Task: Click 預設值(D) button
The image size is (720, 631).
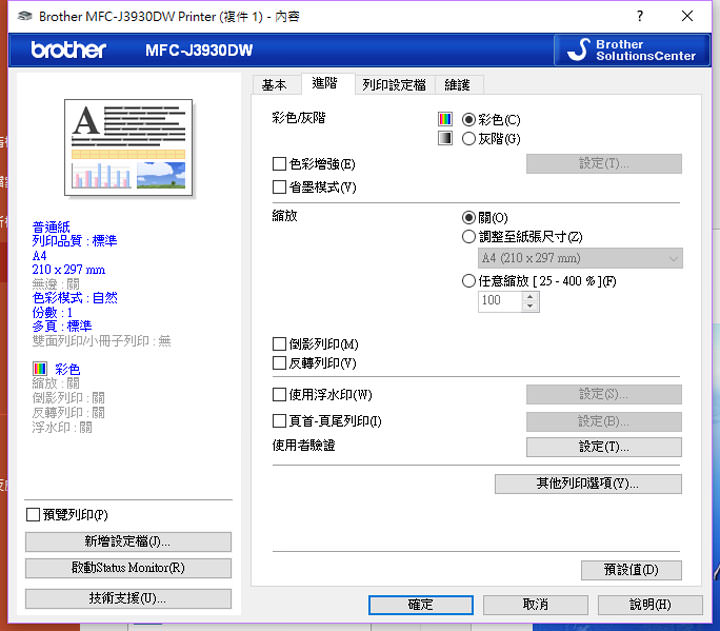Action: [x=631, y=570]
